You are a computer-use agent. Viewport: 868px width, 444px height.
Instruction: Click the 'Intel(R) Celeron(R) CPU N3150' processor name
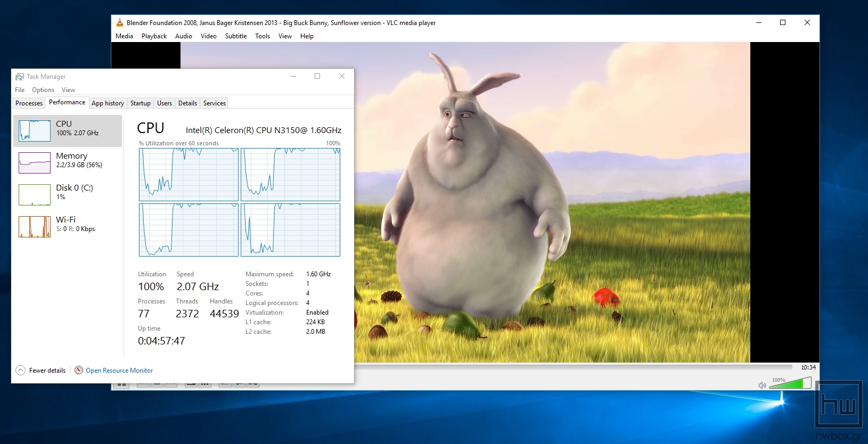click(x=264, y=130)
